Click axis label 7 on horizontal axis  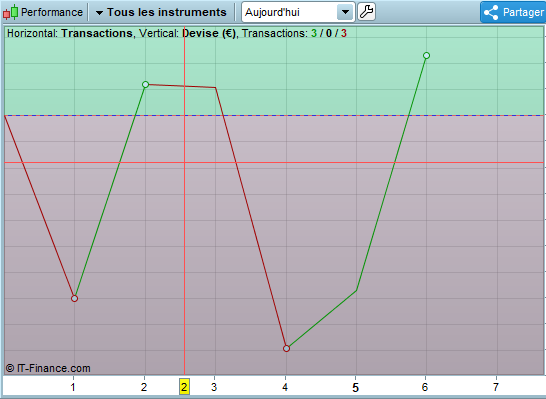(x=496, y=387)
